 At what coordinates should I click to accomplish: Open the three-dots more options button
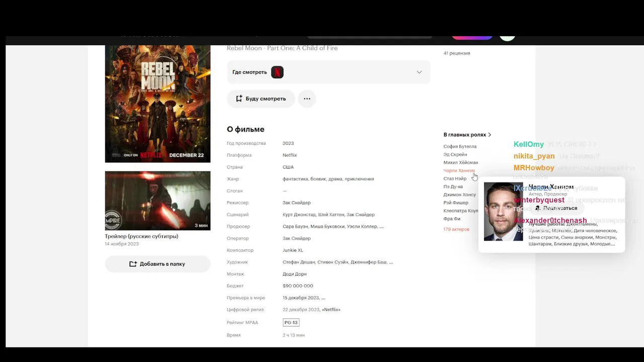click(307, 99)
